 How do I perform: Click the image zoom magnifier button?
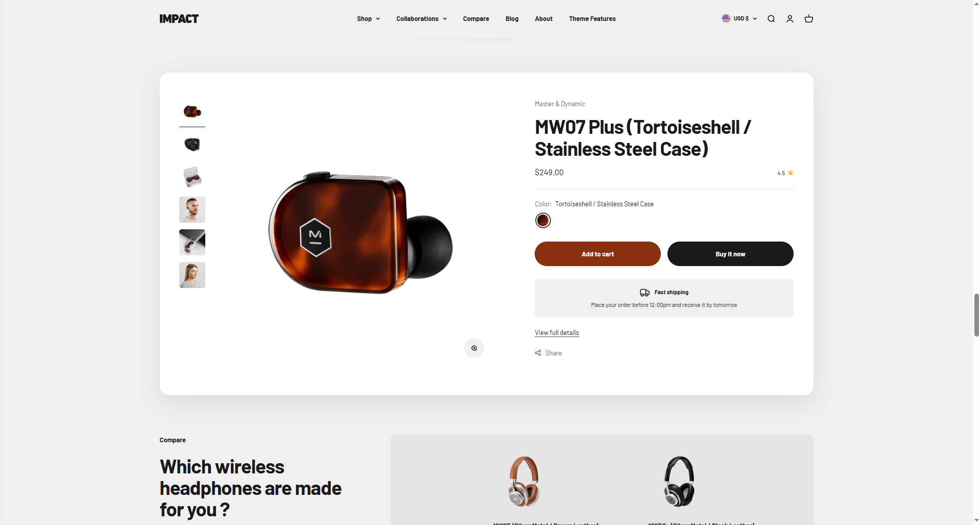click(474, 348)
